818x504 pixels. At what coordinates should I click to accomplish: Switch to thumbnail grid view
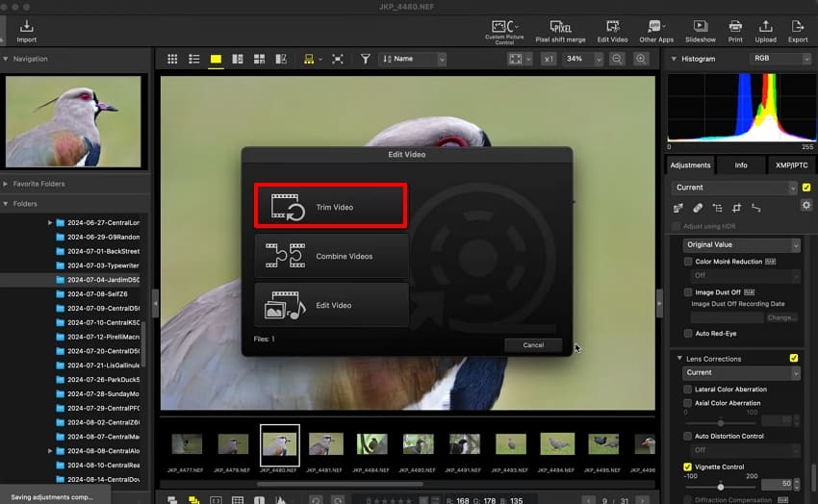point(172,59)
